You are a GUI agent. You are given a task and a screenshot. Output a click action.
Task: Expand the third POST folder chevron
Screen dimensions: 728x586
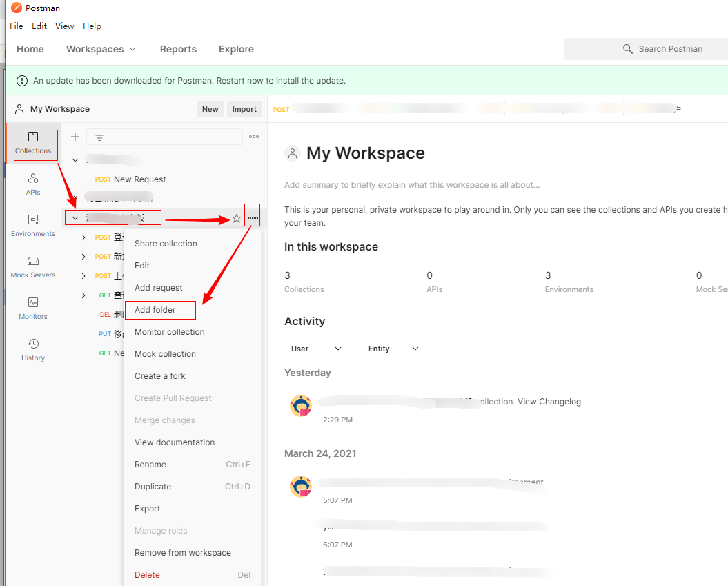(x=83, y=276)
